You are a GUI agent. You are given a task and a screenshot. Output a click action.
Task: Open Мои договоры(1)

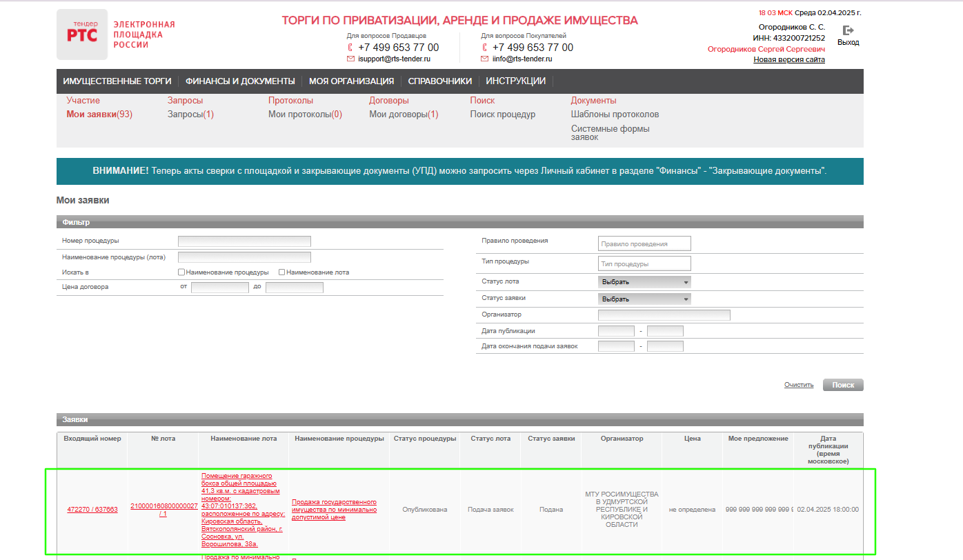(404, 114)
